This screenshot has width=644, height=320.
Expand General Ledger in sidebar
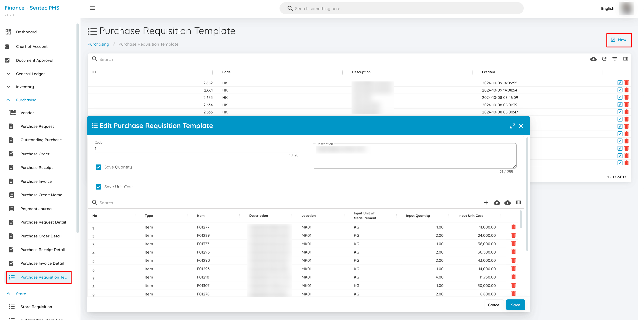pyautogui.click(x=30, y=74)
